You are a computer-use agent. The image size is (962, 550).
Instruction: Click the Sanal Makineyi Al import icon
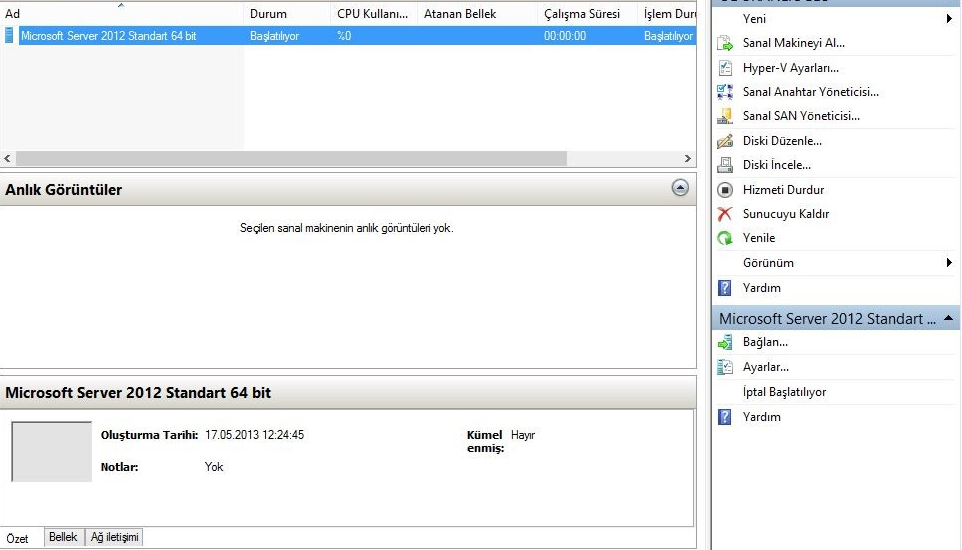[x=725, y=43]
